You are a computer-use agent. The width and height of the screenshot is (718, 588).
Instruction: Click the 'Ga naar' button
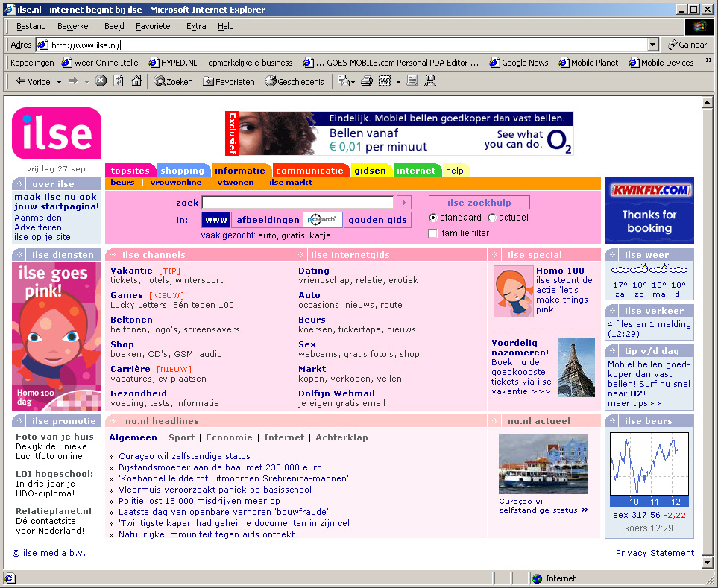tap(687, 45)
